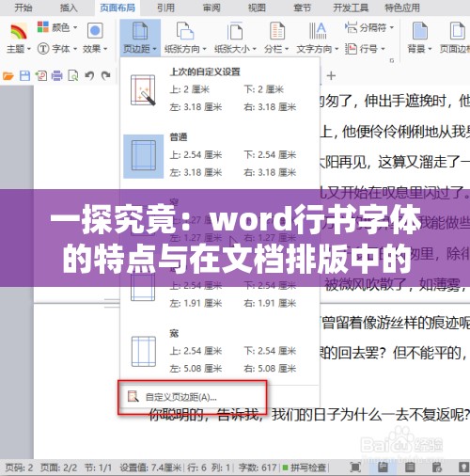
Task: Click the 设置值: 7.4厘米 status entry
Action: tap(150, 468)
